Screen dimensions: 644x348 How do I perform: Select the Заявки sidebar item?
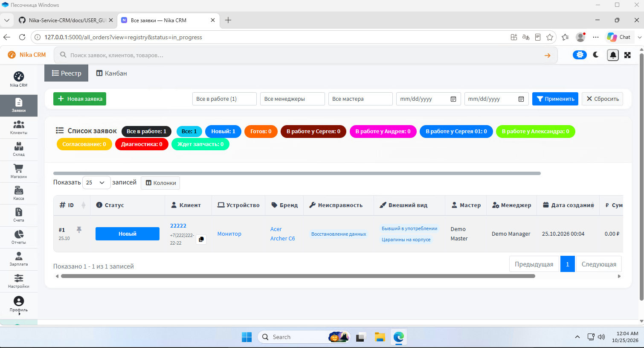click(x=19, y=105)
